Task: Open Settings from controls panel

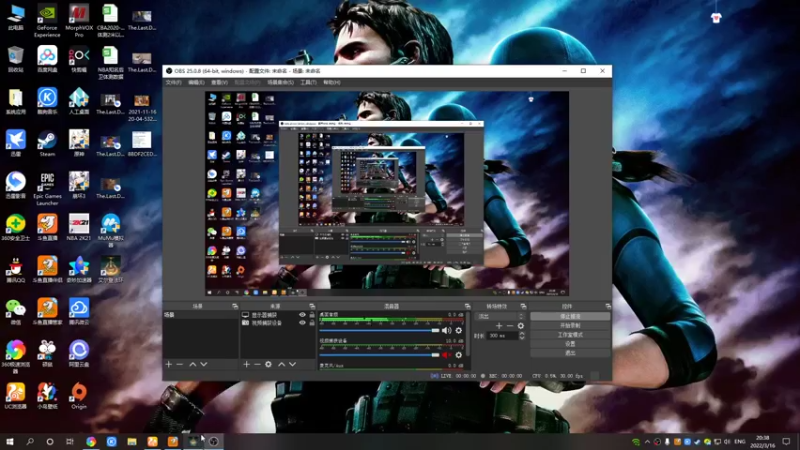Action: tap(570, 344)
